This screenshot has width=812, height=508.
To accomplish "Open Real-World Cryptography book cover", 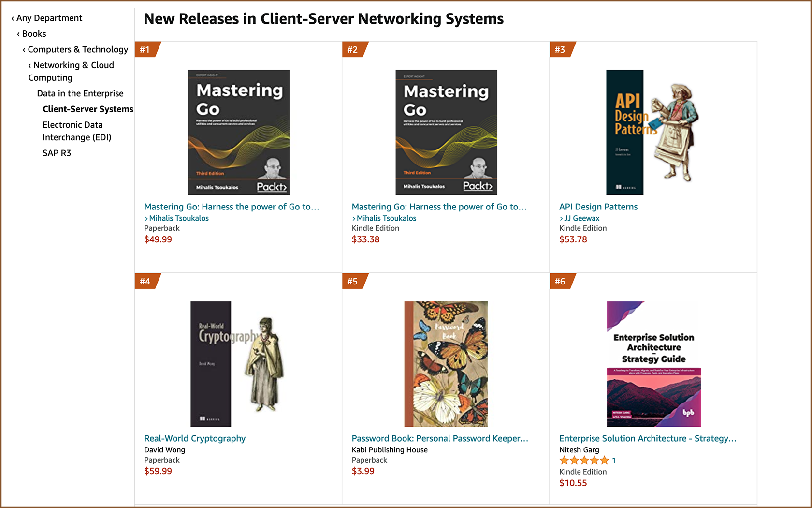I will (x=238, y=364).
